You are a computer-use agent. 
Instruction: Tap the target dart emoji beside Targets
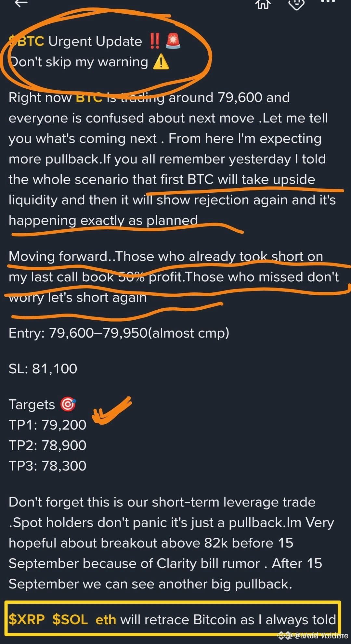(x=68, y=405)
